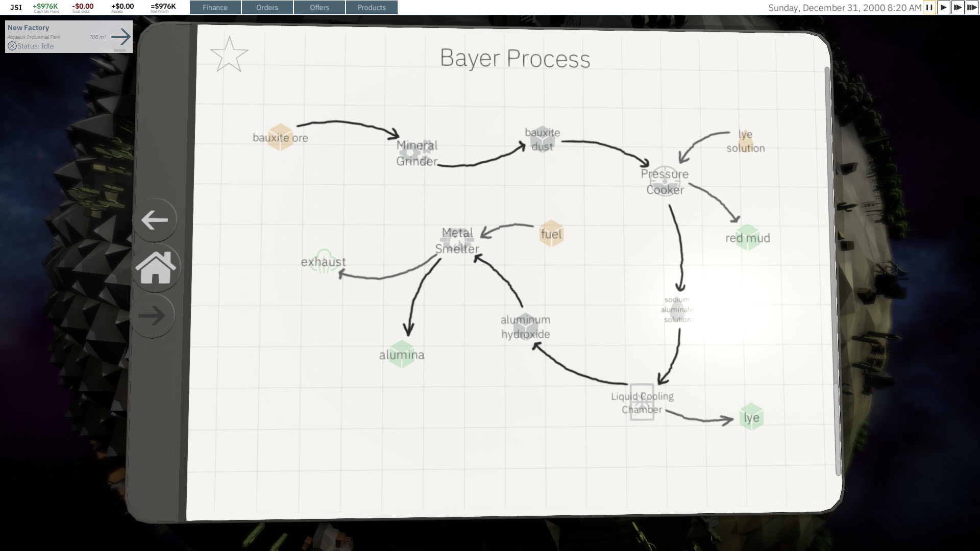Click the Atqasuk Industrial Park label

34,37
